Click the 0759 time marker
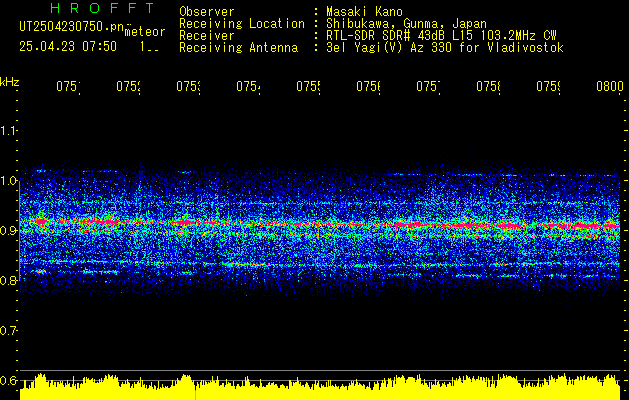 click(x=549, y=87)
